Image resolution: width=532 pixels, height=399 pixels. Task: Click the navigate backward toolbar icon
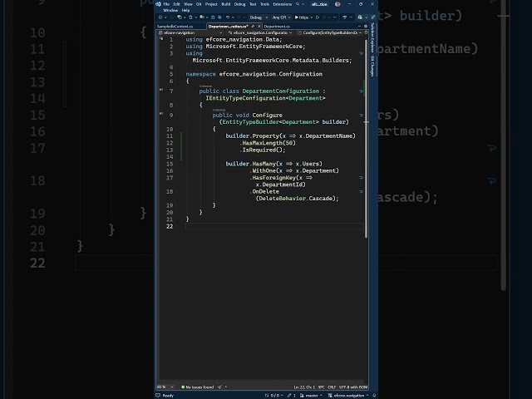(160, 17)
